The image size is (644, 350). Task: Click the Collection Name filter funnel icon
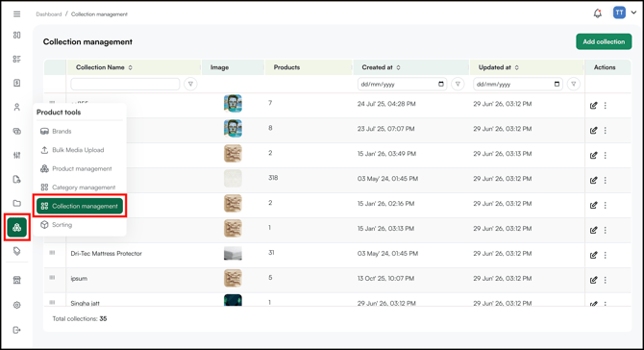[x=190, y=84]
